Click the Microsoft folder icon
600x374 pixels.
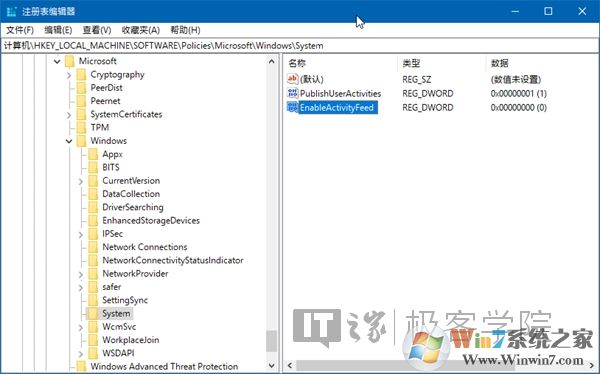70,61
